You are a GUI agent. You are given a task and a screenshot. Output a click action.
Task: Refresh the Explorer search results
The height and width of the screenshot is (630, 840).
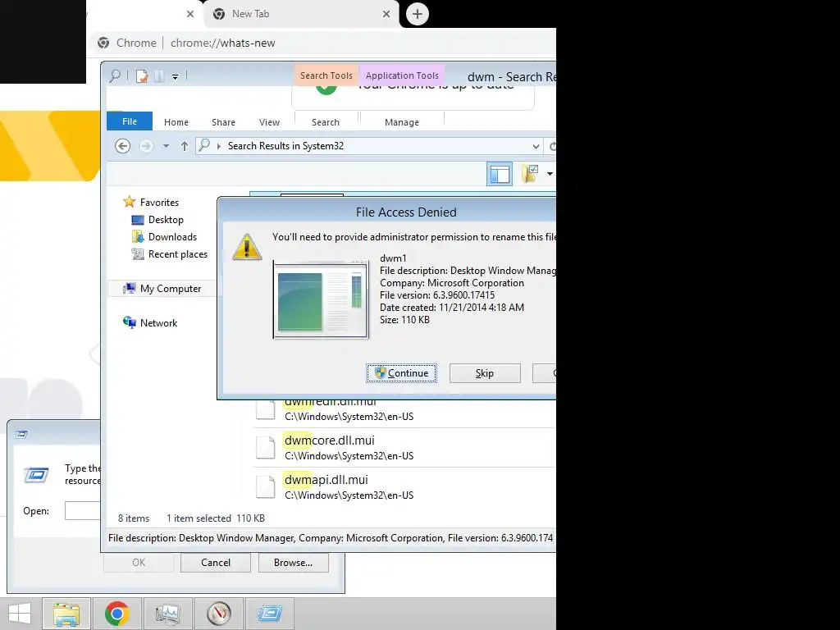point(552,146)
